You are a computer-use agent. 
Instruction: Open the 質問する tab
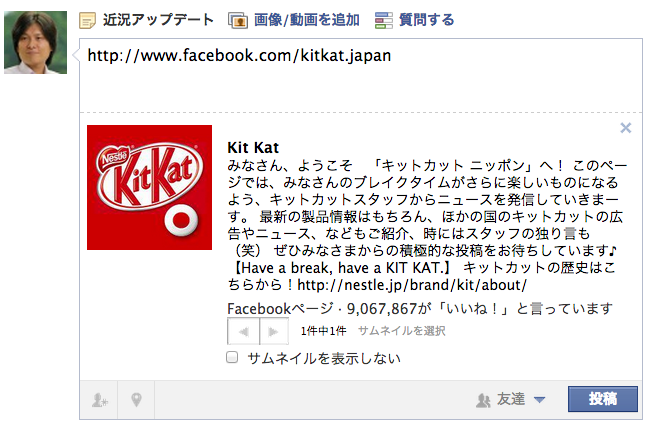click(x=427, y=20)
